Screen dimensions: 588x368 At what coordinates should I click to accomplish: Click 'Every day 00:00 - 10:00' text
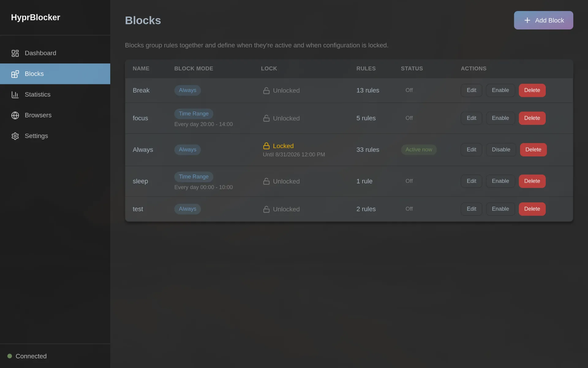(x=203, y=187)
